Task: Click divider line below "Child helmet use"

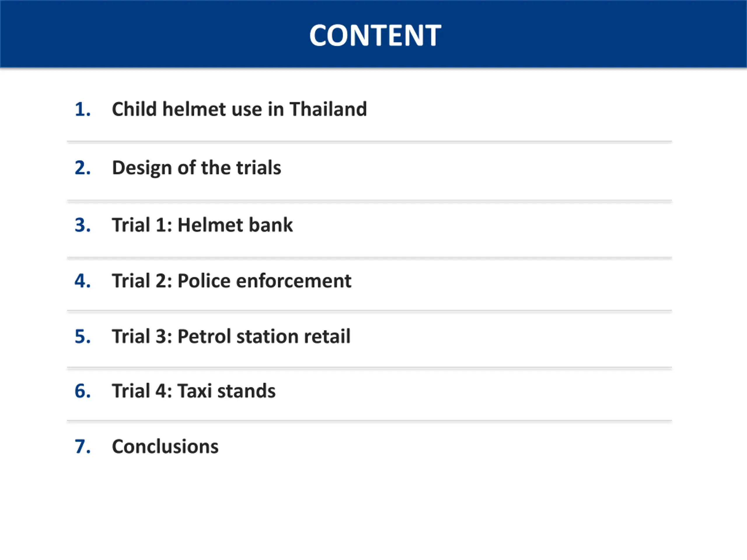Action: coord(369,142)
